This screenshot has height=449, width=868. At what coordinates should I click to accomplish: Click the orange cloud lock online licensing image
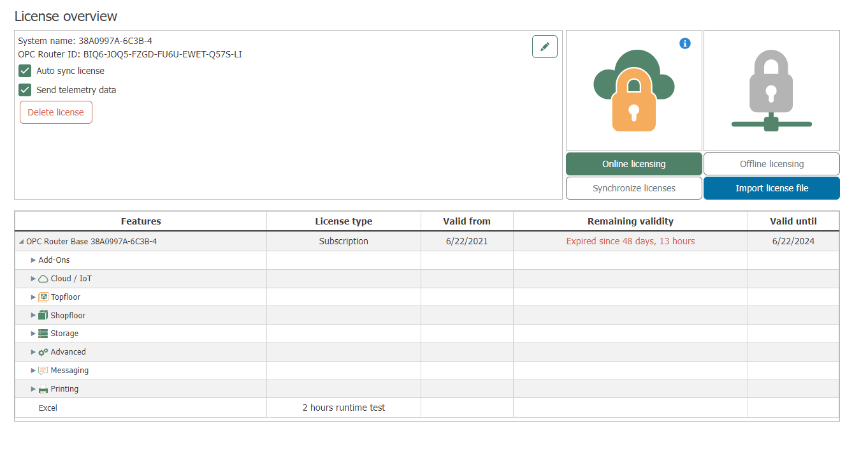634,91
